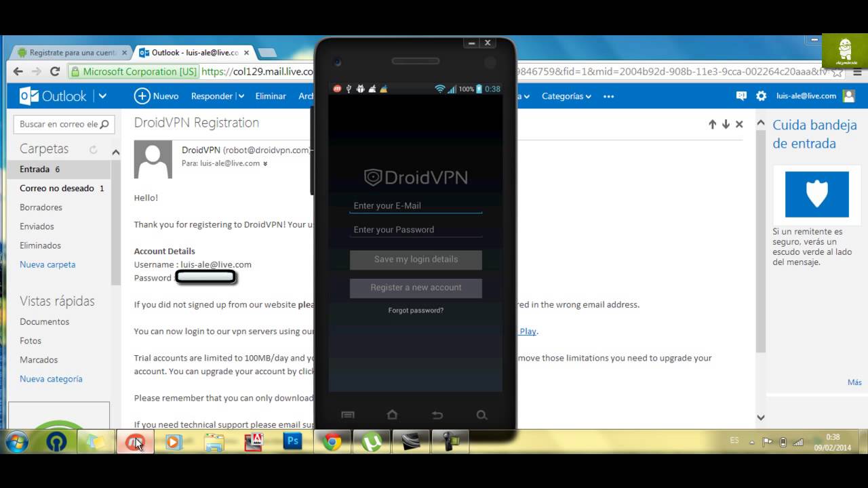
Task: Open Adobe Reader from the taskbar
Action: (x=254, y=442)
